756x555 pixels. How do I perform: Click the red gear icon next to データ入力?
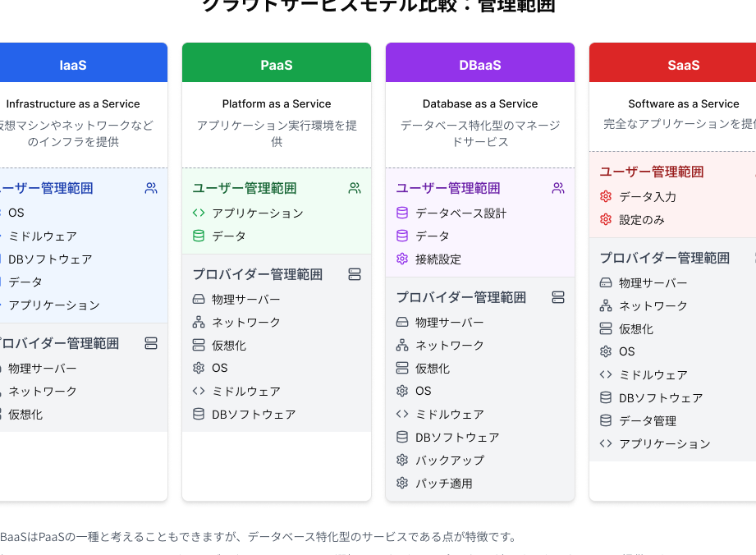pyautogui.click(x=606, y=197)
